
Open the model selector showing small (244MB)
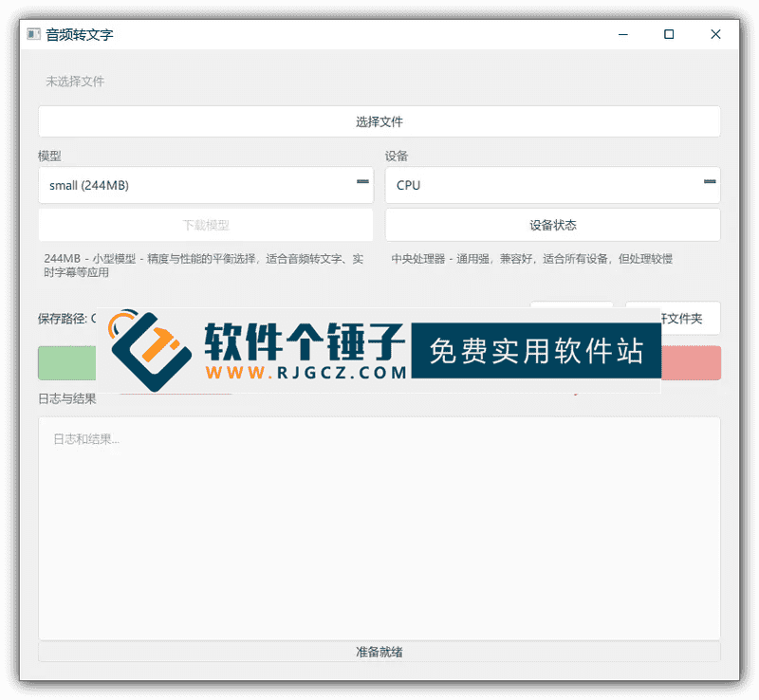[x=205, y=185]
